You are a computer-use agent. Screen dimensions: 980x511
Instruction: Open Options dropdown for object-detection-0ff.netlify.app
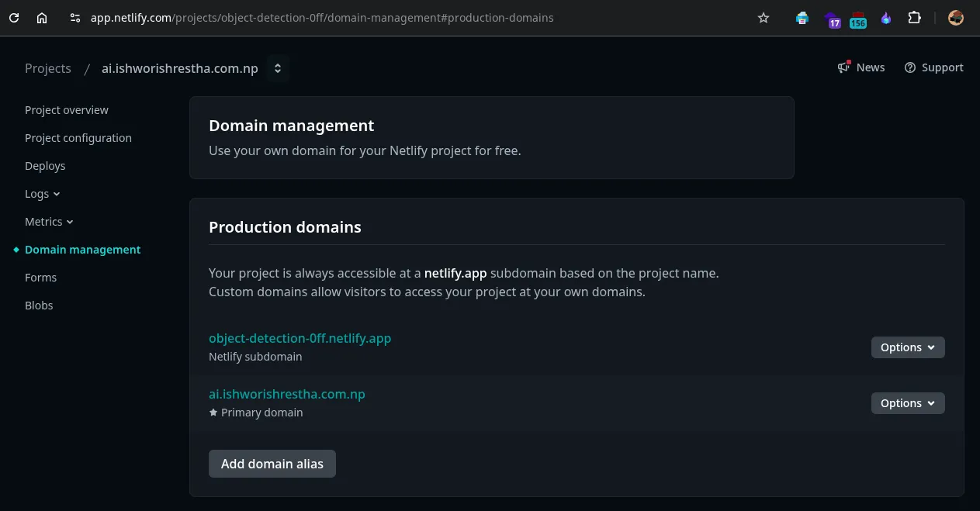point(907,347)
